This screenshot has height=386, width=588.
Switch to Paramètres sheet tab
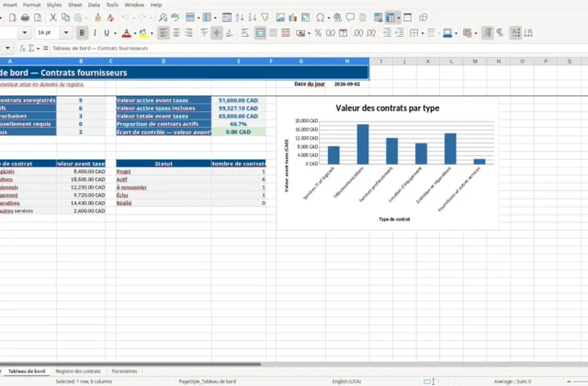click(125, 371)
